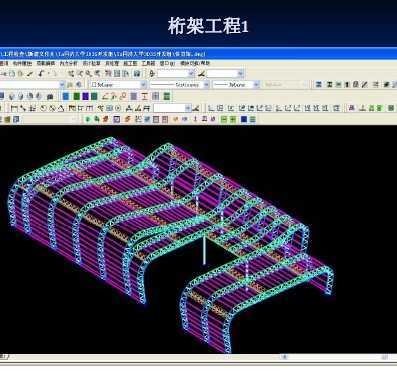Viewport: 397px width, 371px height.
Task: Click the magnifier zoom icon on the top toolbar
Action: 88,73
